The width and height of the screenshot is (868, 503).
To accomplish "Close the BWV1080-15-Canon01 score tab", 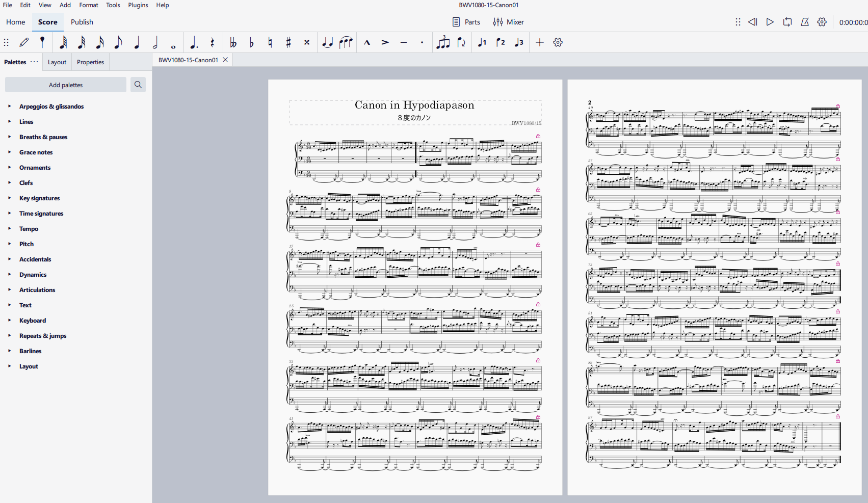I will (x=225, y=60).
